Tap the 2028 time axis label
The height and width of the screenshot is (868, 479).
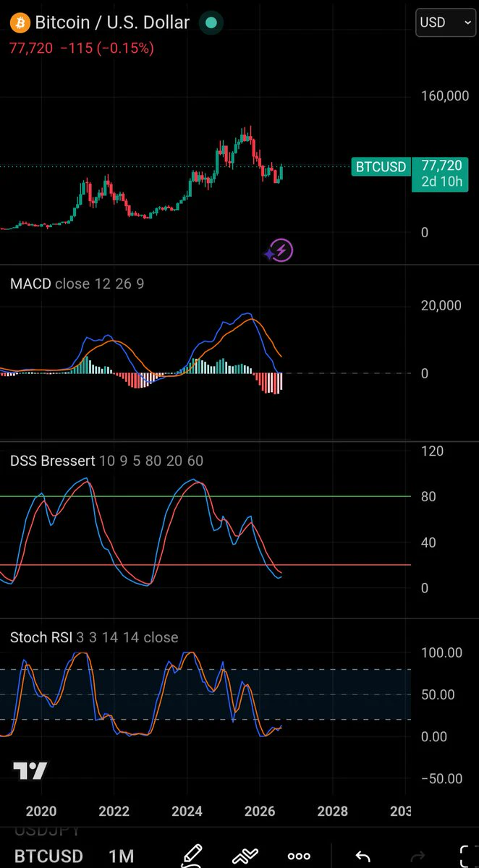[333, 810]
